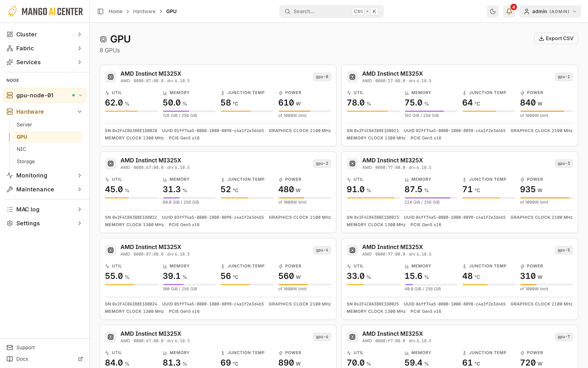Click the gpu-5 badge label

tap(564, 250)
